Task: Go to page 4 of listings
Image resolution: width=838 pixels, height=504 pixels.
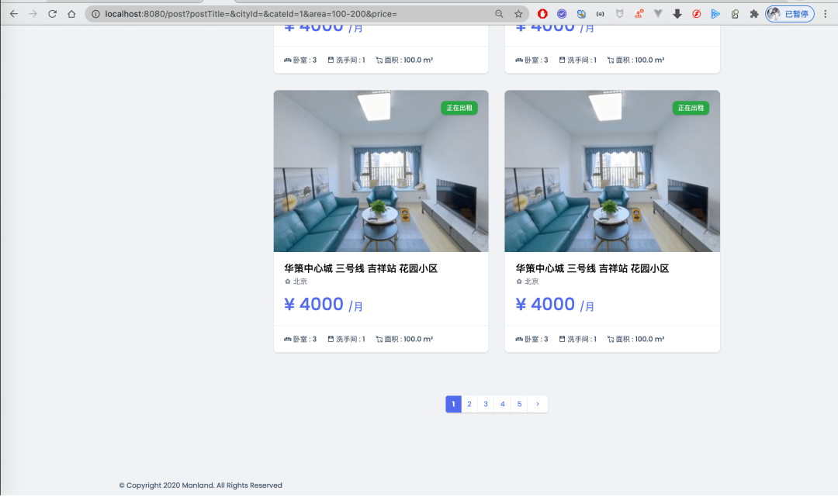Action: click(502, 404)
